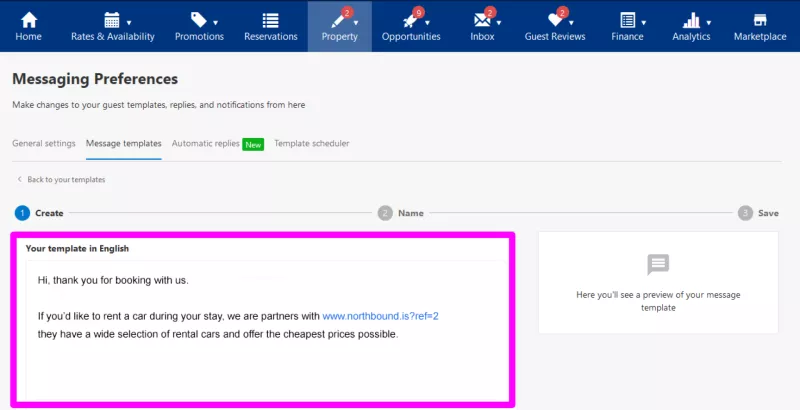Expand the Inbox dropdown arrow
The height and width of the screenshot is (410, 800).
tap(498, 22)
